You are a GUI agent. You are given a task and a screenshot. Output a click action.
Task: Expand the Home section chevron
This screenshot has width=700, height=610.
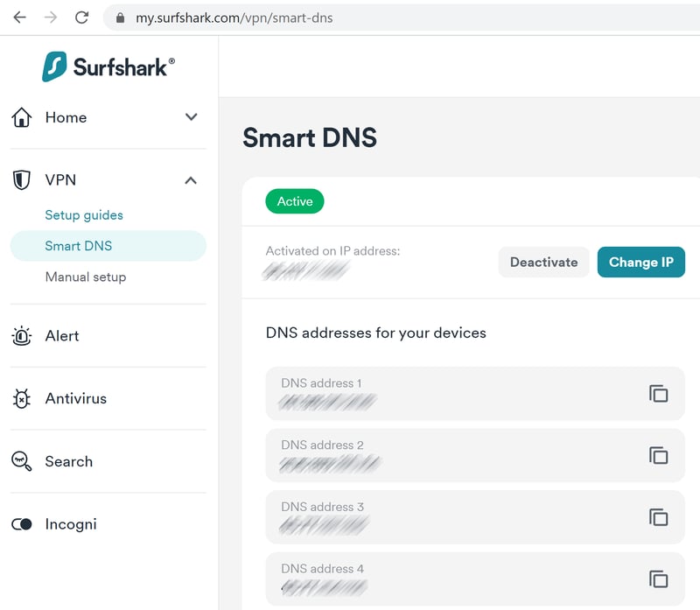[x=191, y=117]
